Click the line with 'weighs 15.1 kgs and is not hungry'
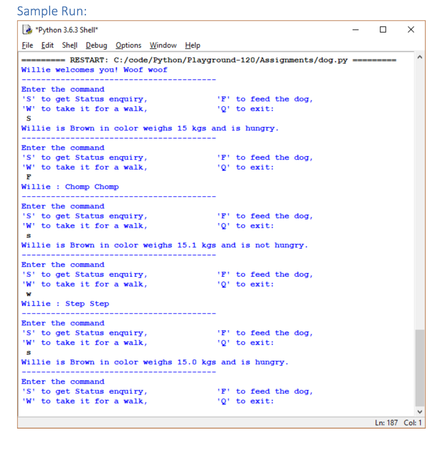The width and height of the screenshot is (448, 476). pos(165,245)
